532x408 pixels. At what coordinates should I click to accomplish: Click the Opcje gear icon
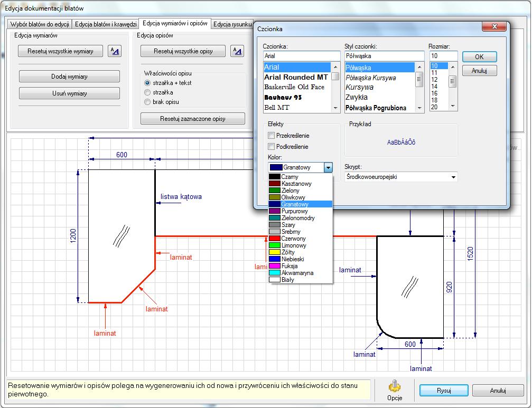click(x=394, y=386)
